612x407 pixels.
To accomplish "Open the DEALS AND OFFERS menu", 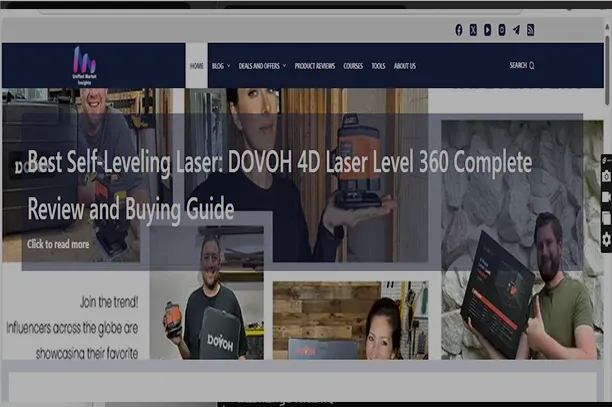I will click(259, 66).
